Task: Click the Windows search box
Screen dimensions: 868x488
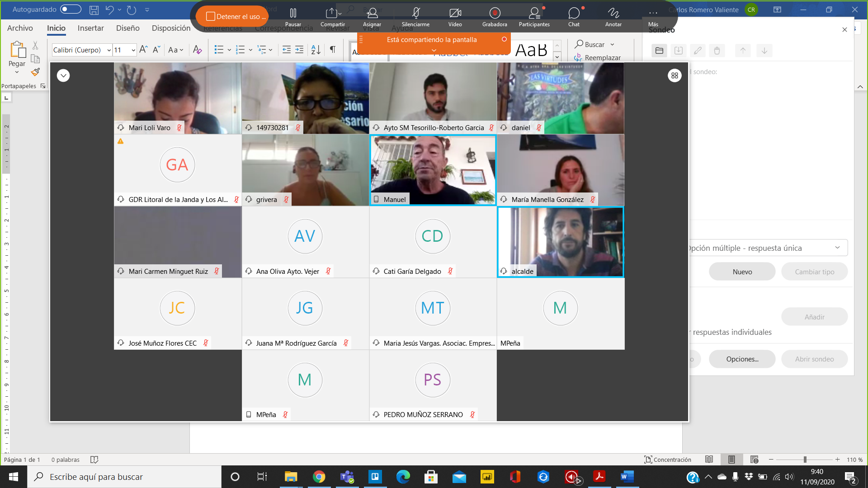Action: [x=124, y=477]
